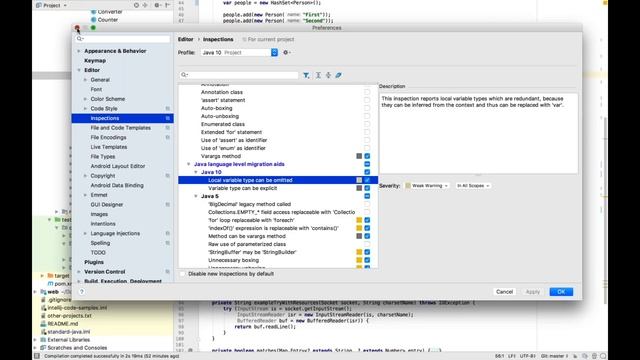Click the OK button

coord(561,292)
